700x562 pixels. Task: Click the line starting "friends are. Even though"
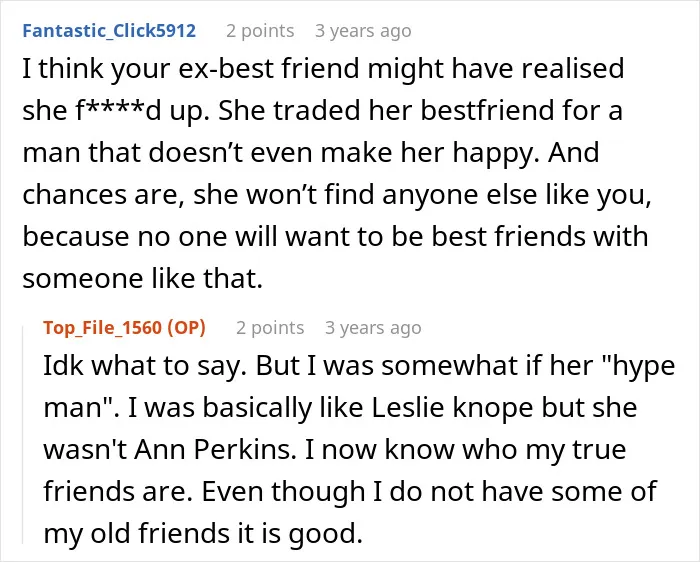coord(350,491)
